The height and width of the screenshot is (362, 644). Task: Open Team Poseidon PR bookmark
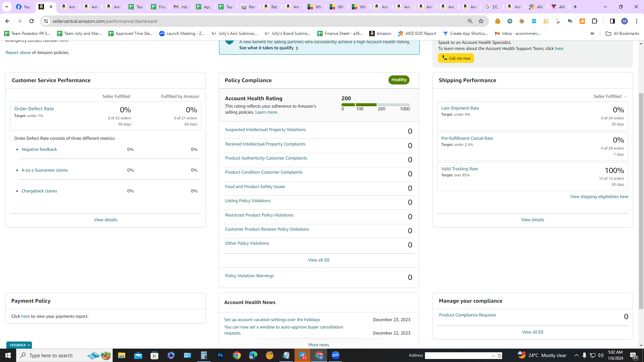click(x=27, y=34)
